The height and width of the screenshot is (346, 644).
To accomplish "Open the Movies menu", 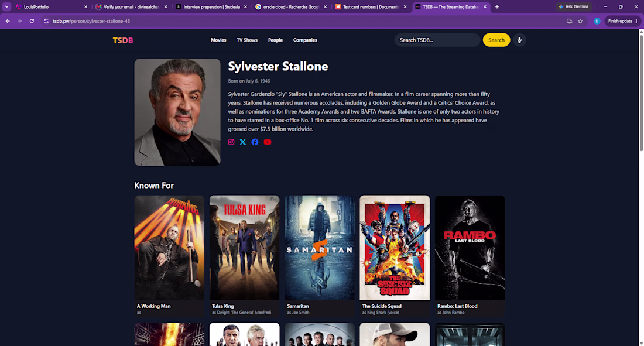I will tap(218, 40).
